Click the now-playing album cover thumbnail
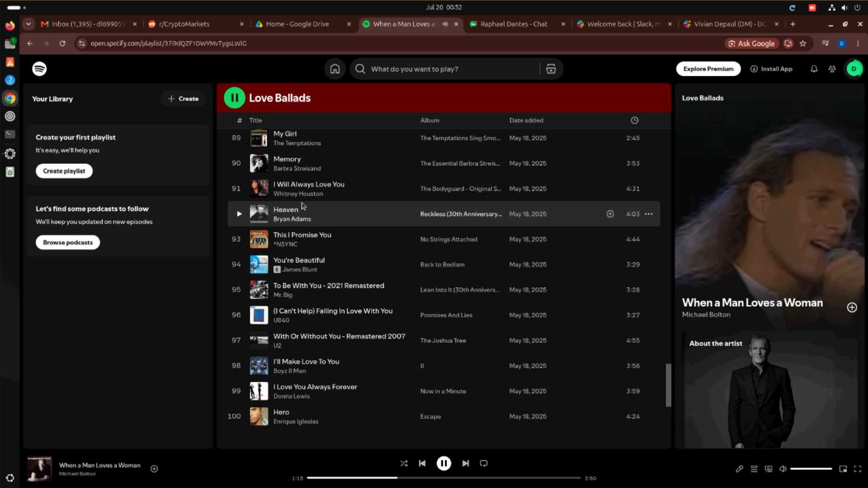 click(39, 469)
